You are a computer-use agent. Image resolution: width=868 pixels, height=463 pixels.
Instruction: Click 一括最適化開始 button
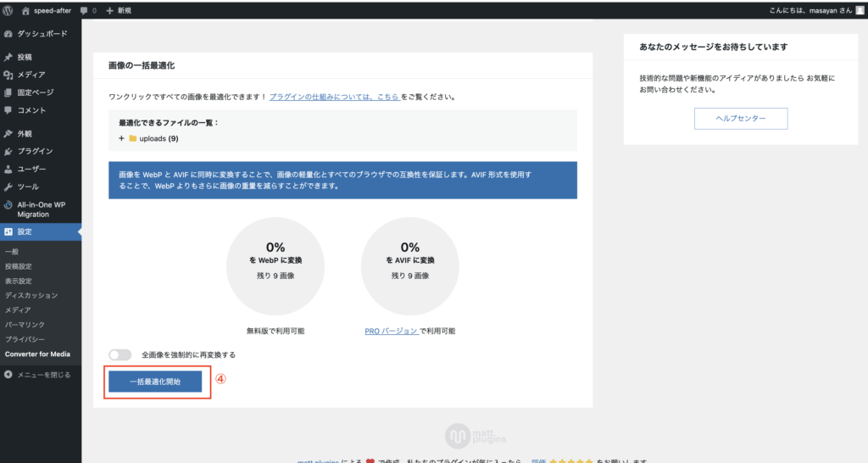click(x=155, y=382)
